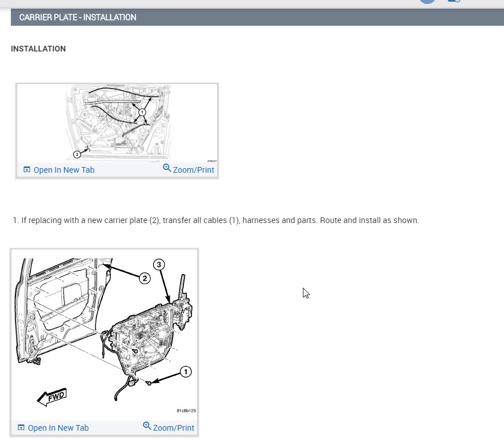Click the door carrier plate exploded diagram
The width and height of the screenshot is (504, 445).
105,335
